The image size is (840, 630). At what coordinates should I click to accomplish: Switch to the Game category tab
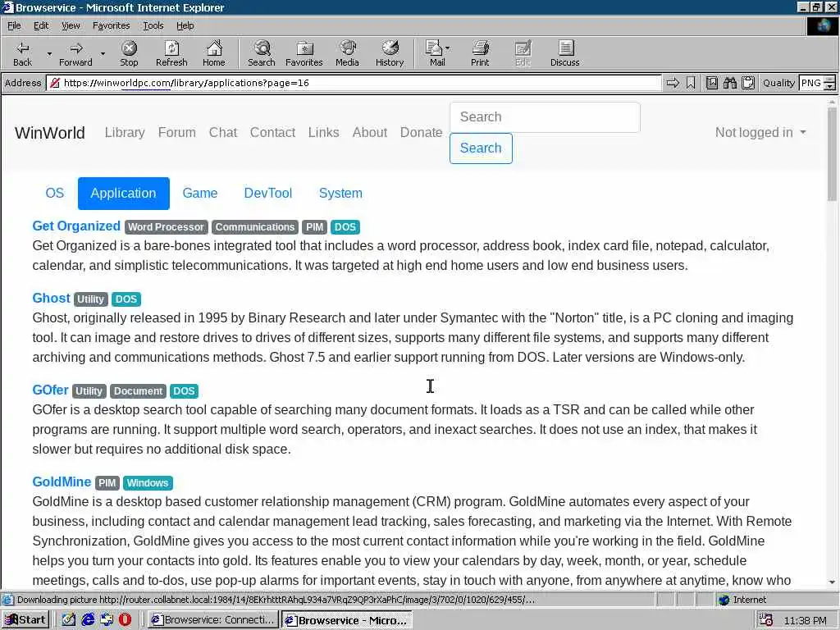click(x=200, y=193)
